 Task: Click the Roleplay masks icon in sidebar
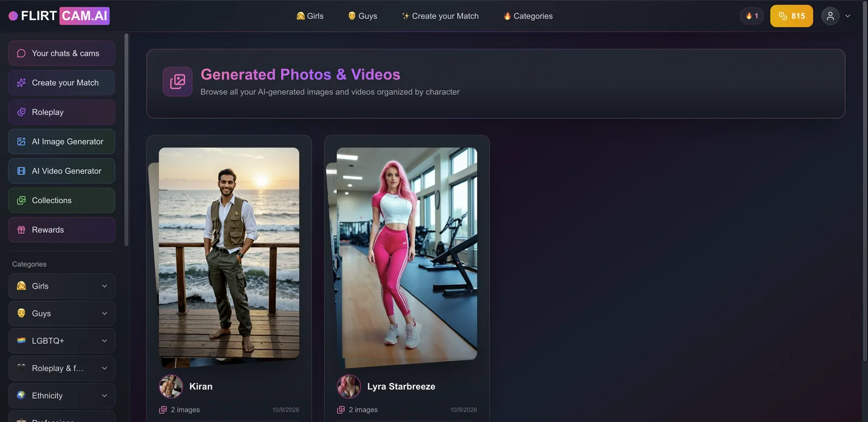[21, 112]
